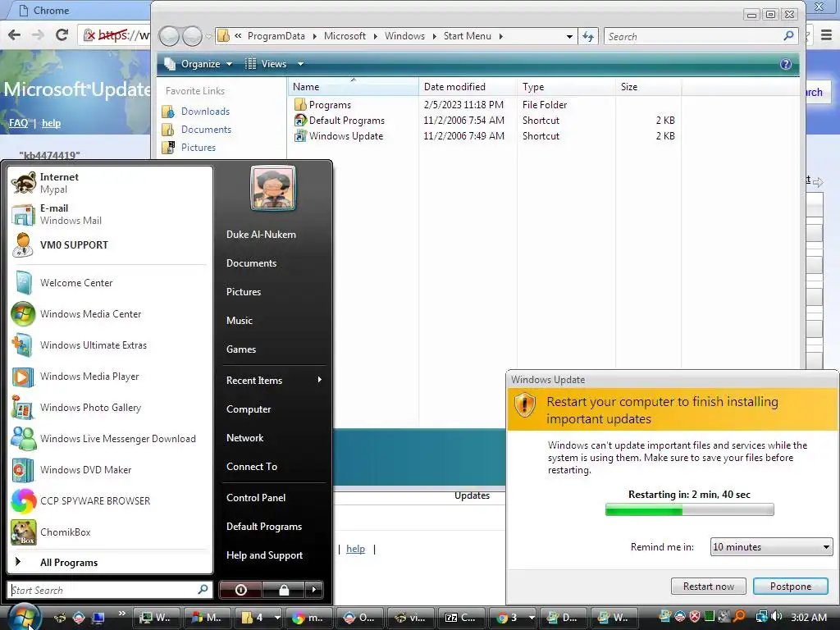
Task: Click Explorer help question mark icon
Action: tap(785, 64)
